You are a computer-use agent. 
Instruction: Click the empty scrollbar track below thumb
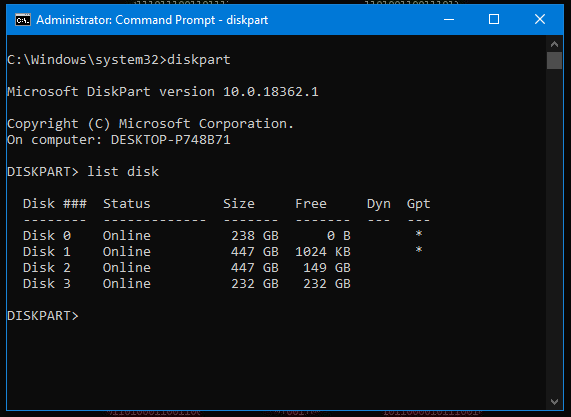click(x=554, y=232)
